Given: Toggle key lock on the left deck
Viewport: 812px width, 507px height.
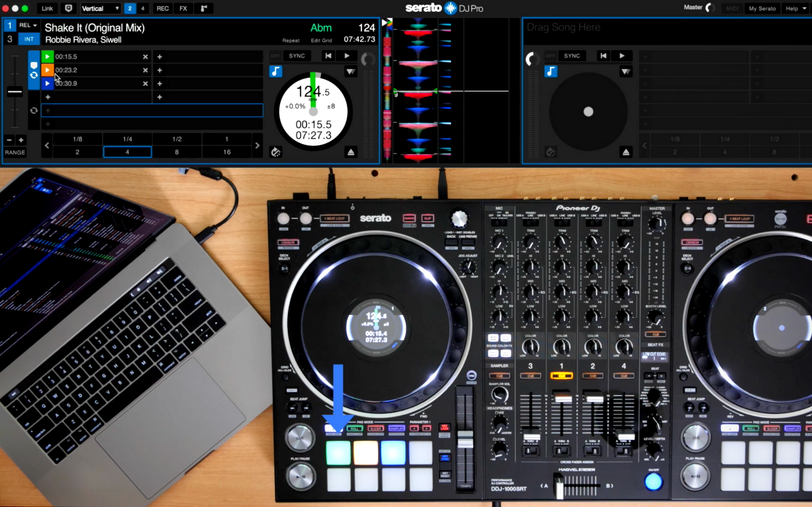Looking at the screenshot, I should pyautogui.click(x=276, y=71).
